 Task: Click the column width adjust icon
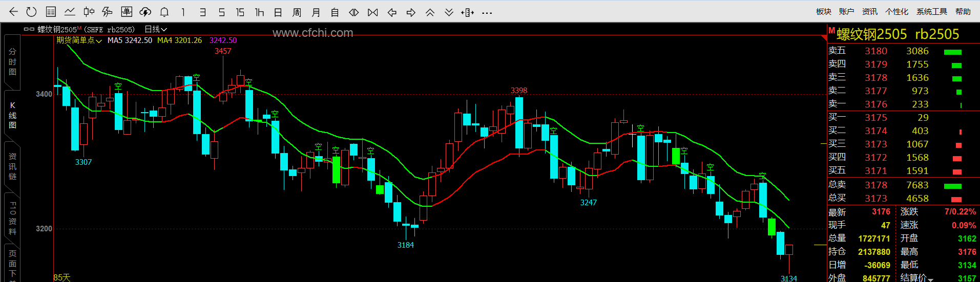(468, 12)
